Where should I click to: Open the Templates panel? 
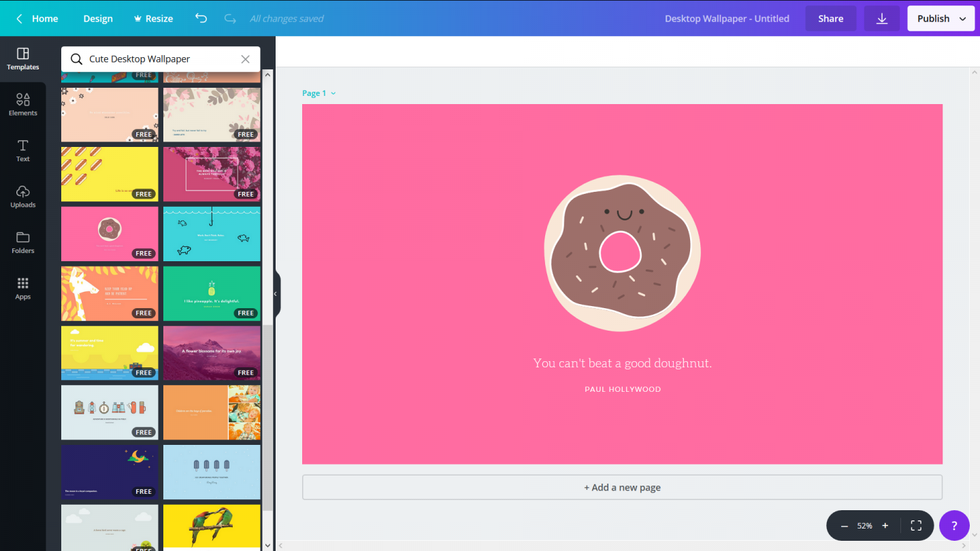click(x=22, y=59)
